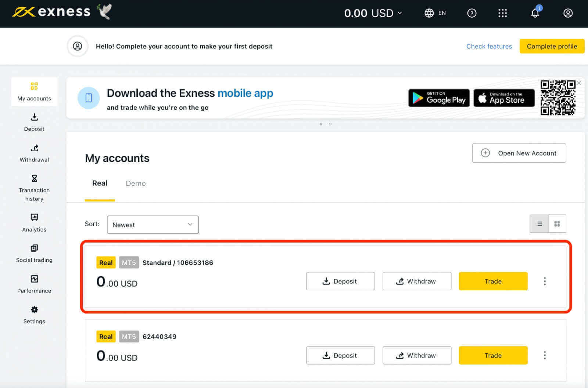Open Transaction history in sidebar
Image resolution: width=588 pixels, height=388 pixels.
(34, 188)
